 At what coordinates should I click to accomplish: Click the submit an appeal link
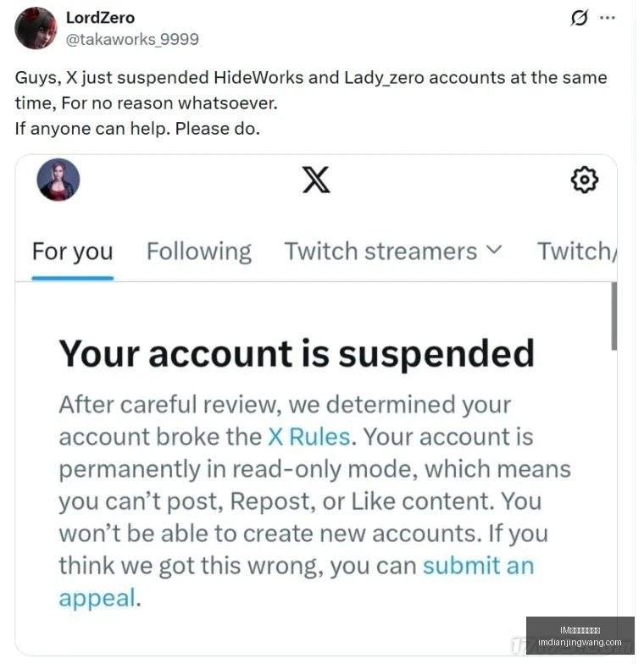click(x=297, y=581)
